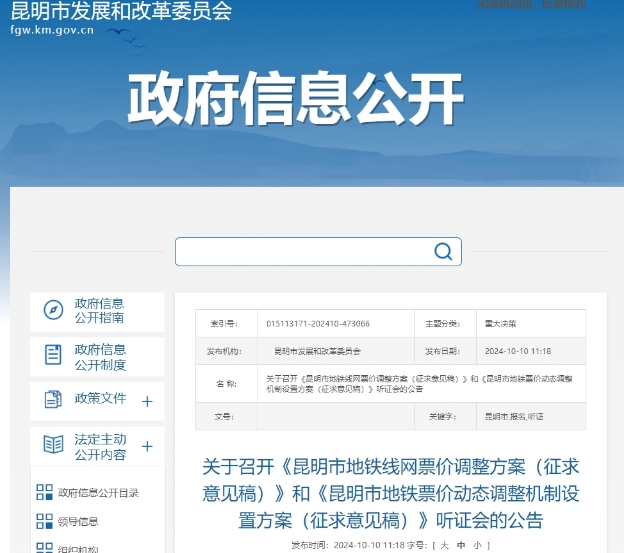
Task: Open the compass icon for 政府信息公开指南
Action: [53, 310]
